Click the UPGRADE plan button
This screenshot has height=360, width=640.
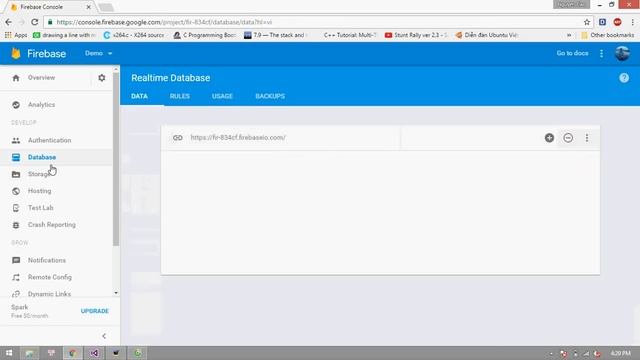tap(95, 311)
